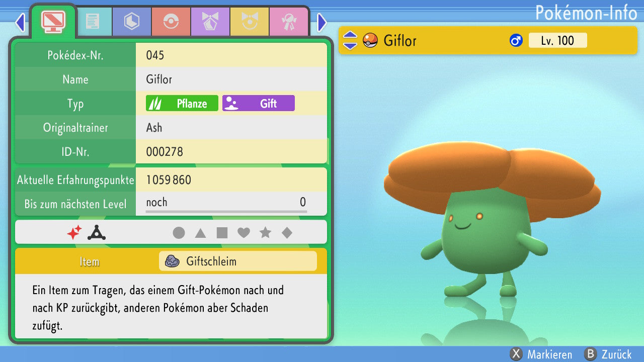The width and height of the screenshot is (644, 362).
Task: Open the pink ribbons tab
Action: [289, 22]
